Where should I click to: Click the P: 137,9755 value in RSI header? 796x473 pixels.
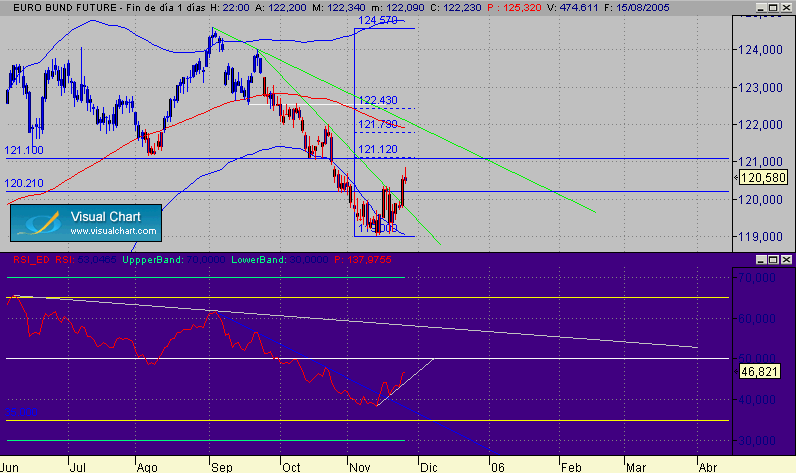[362, 260]
